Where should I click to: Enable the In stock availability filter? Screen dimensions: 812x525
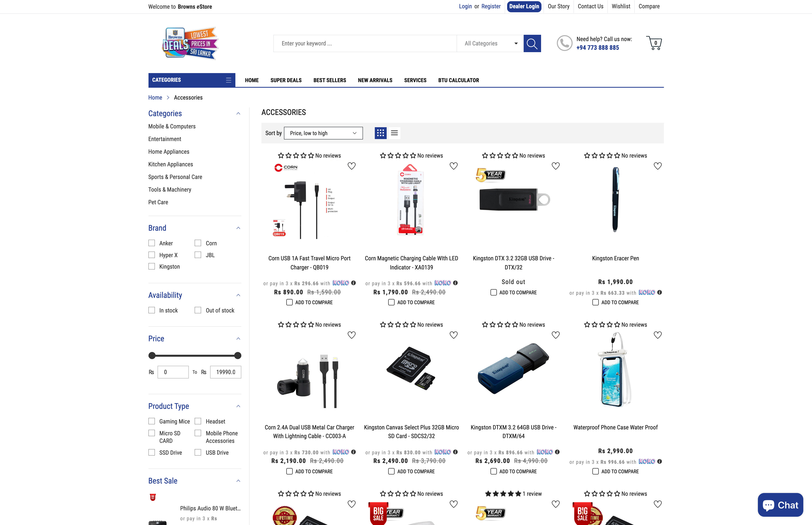coord(152,310)
